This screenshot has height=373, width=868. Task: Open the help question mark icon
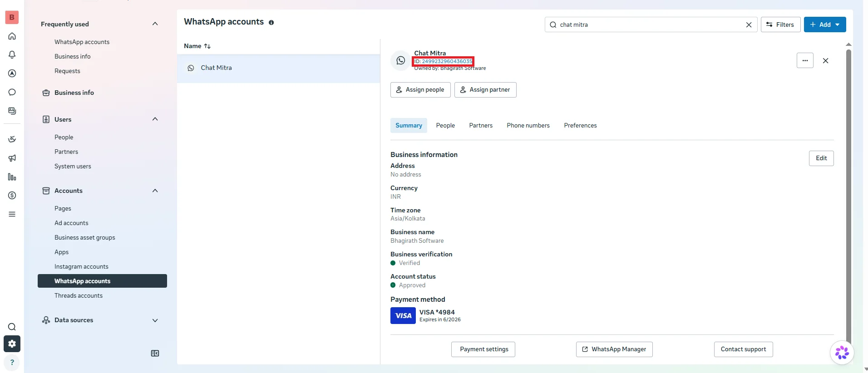(12, 363)
